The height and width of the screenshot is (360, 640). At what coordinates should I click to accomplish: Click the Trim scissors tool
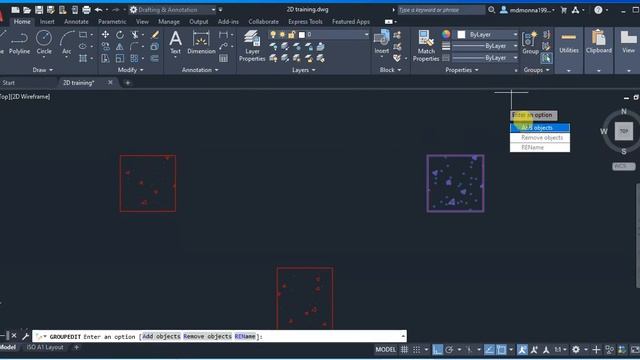coord(134,35)
